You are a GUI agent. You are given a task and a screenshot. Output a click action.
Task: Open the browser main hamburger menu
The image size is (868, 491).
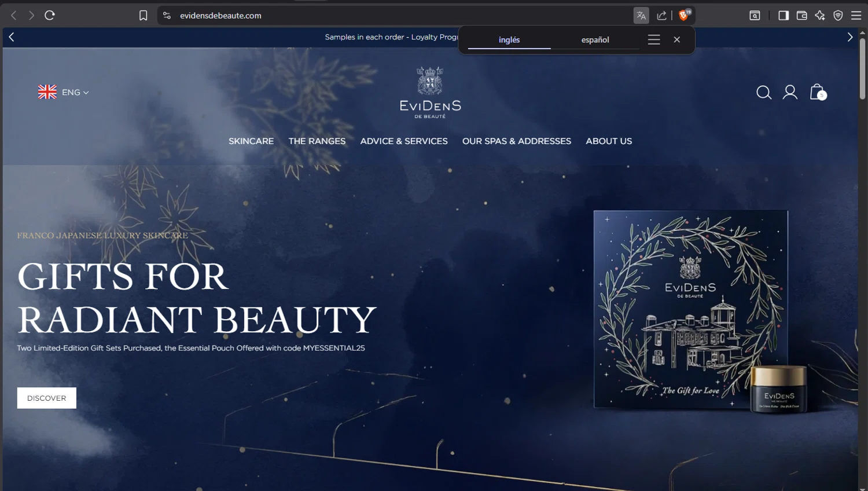(856, 16)
